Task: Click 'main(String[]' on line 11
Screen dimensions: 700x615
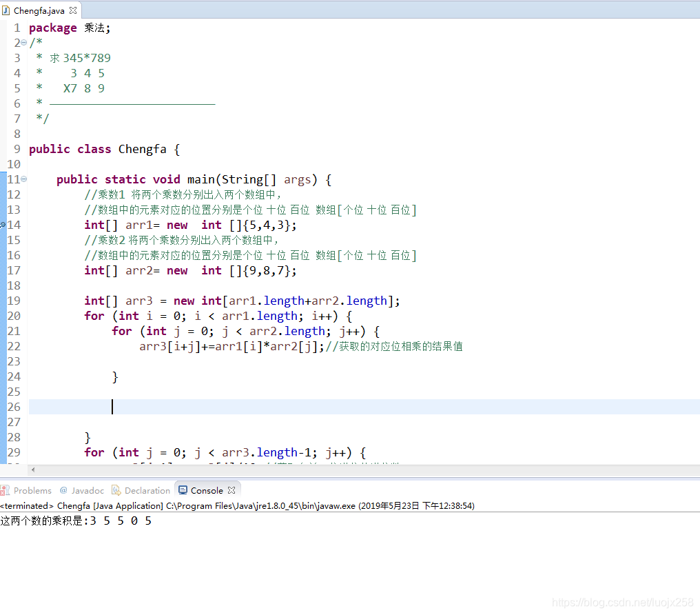Action: tap(231, 179)
